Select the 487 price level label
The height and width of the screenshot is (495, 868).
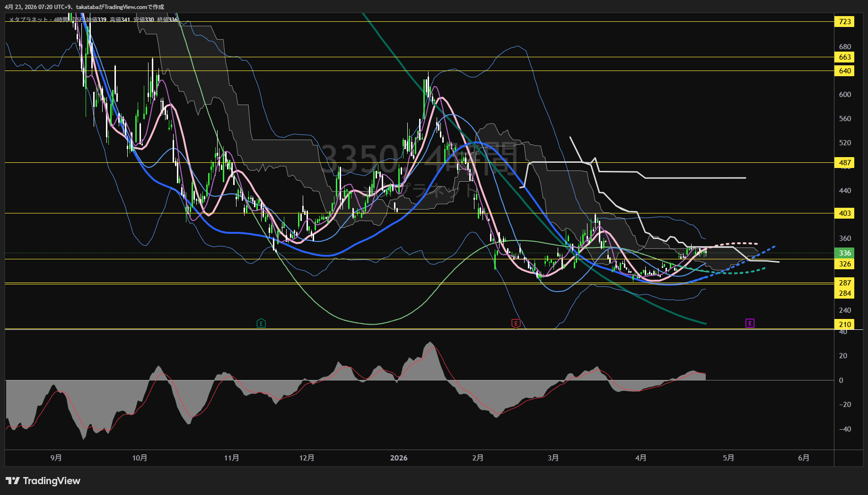click(x=845, y=163)
